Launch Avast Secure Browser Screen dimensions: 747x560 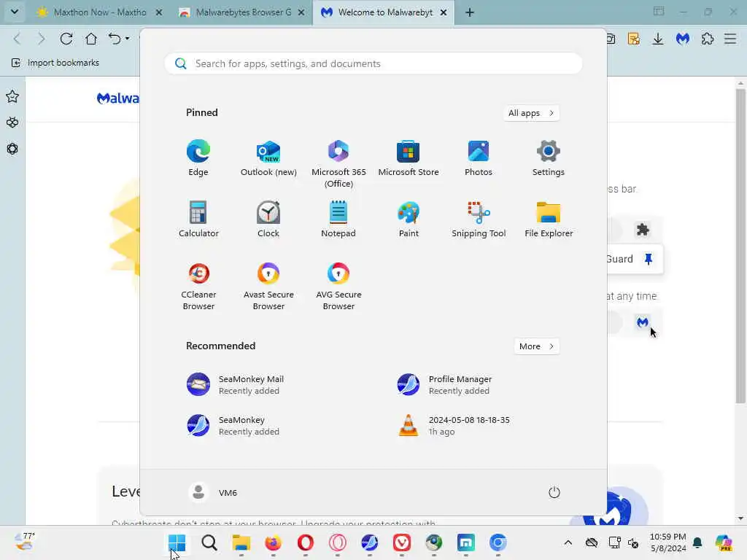point(268,286)
